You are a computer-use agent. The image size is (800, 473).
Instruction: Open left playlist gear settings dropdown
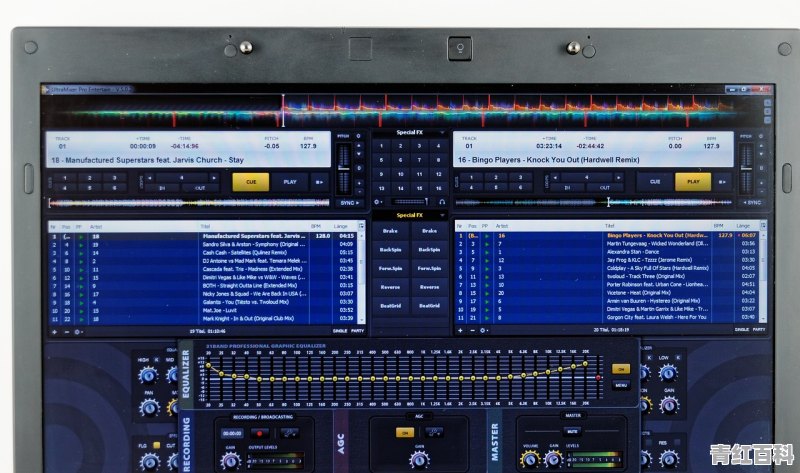(x=79, y=332)
